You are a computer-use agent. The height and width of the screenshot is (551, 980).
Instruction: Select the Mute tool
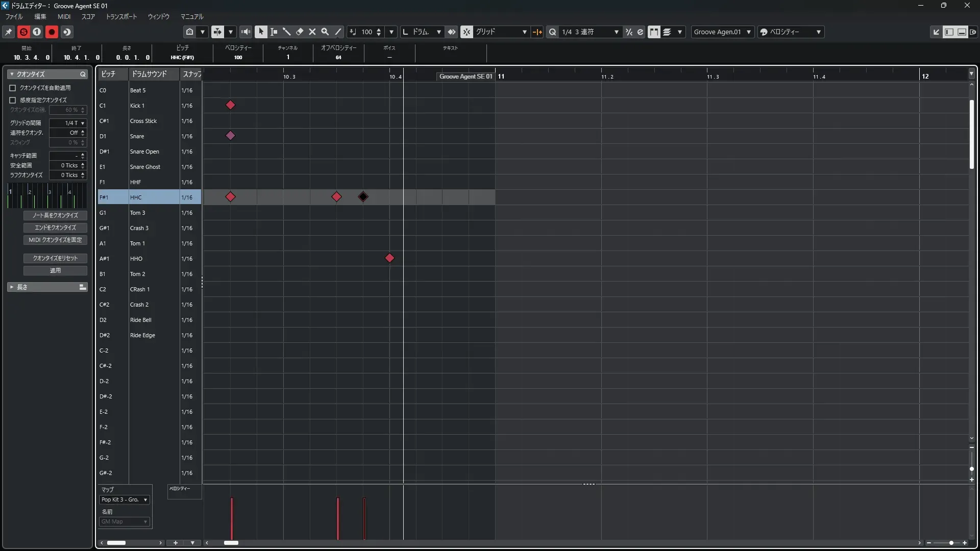[x=312, y=32]
